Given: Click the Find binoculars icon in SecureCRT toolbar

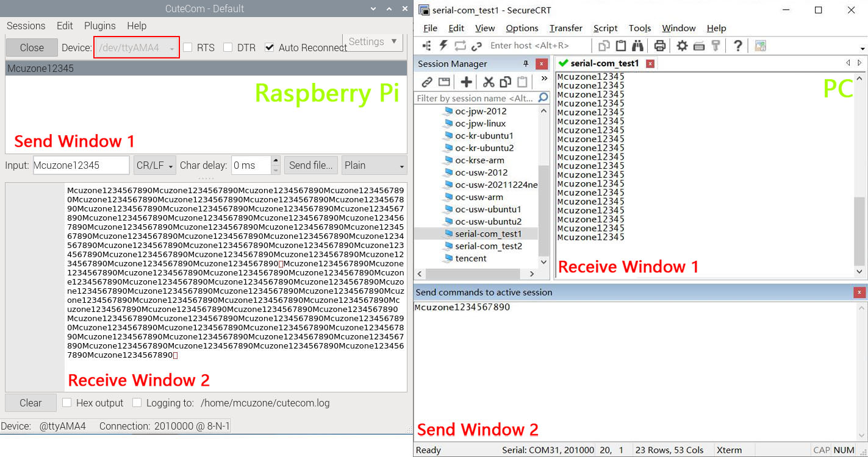Looking at the screenshot, I should 637,46.
